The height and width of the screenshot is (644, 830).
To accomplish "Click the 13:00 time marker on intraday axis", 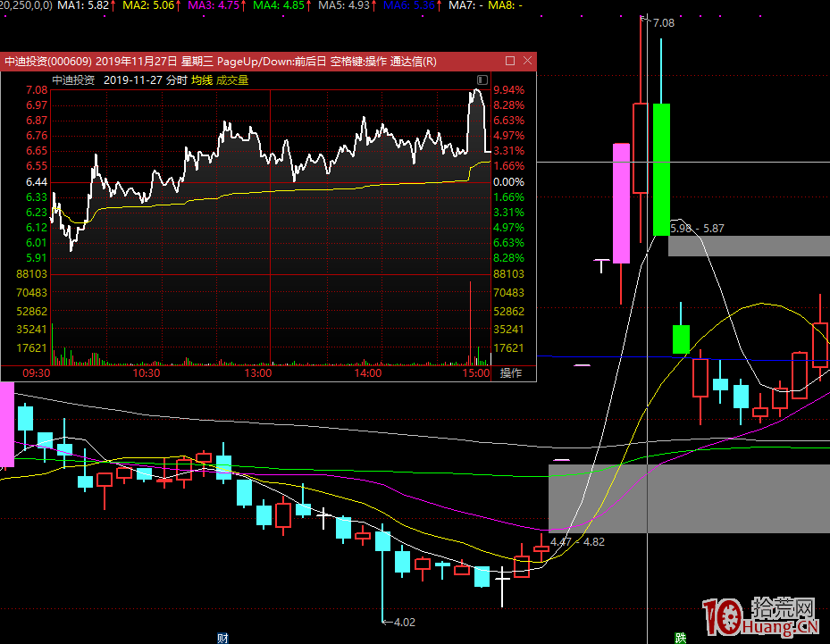I will [258, 372].
